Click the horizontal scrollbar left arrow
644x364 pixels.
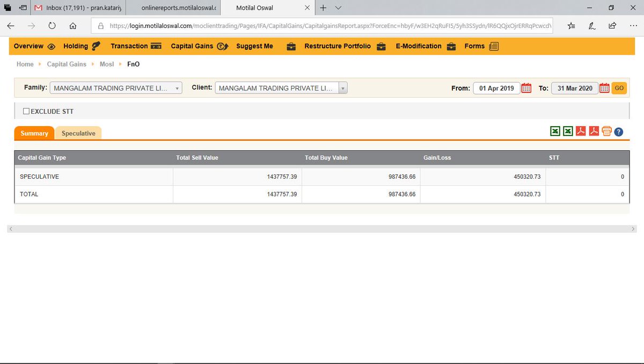(x=11, y=229)
